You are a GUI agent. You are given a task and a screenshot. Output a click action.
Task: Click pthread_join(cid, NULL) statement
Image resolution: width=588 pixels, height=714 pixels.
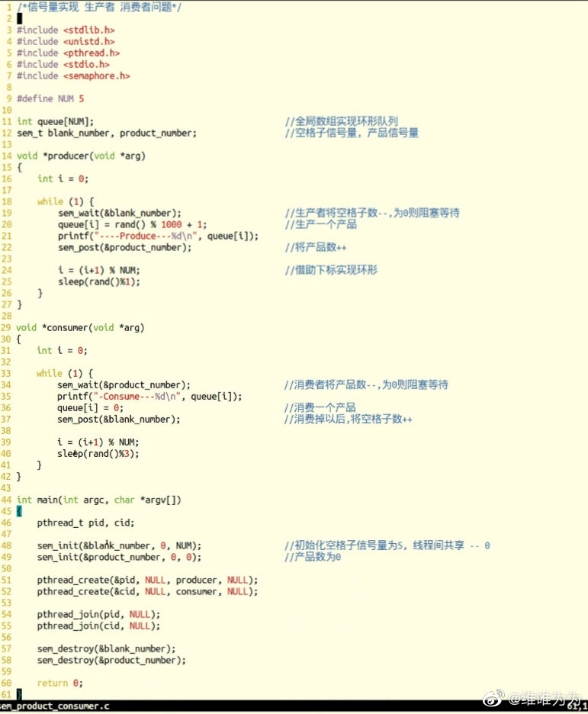coord(98,626)
